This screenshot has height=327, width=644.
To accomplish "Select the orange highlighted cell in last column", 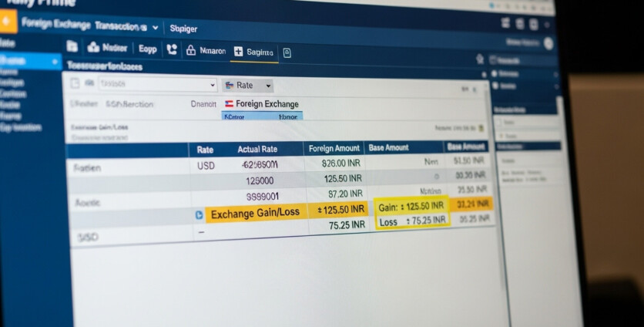I will 471,204.
